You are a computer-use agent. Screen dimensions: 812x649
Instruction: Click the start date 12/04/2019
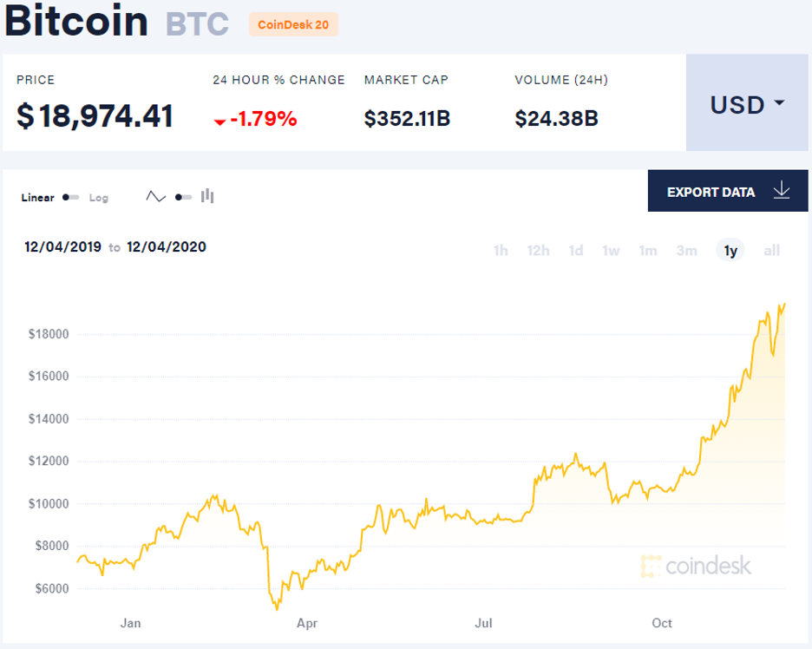click(x=62, y=246)
